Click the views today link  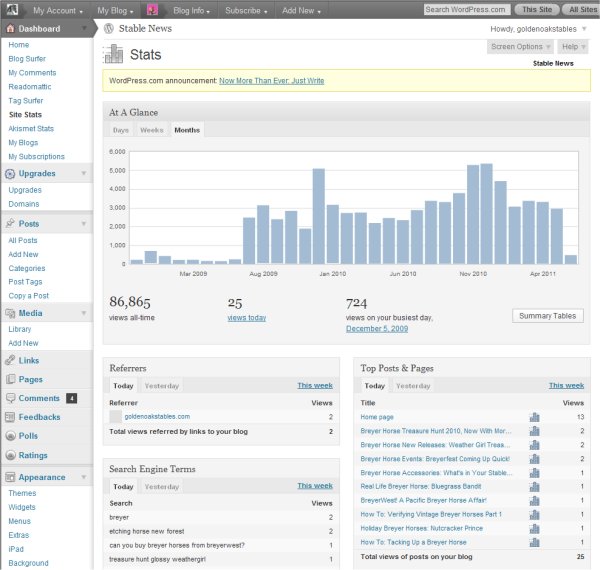coord(246,318)
